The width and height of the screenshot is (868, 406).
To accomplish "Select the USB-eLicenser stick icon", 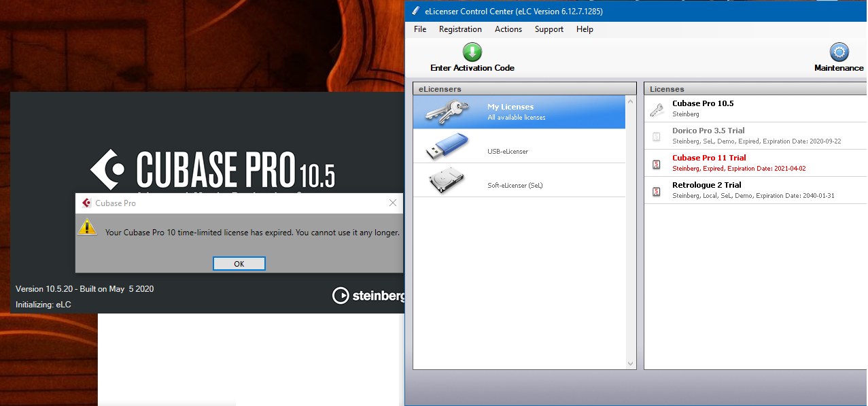I will (448, 146).
